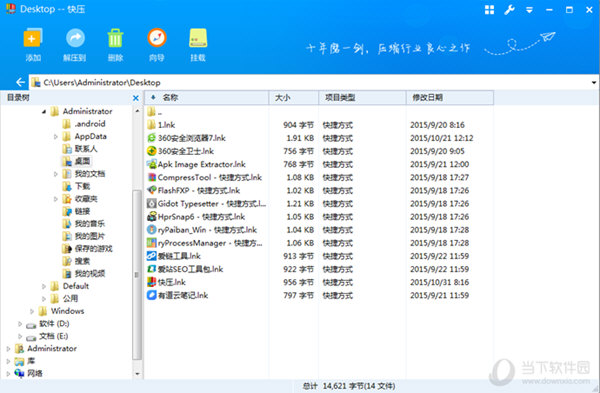This screenshot has height=393, width=600.
Task: Select the 爱站SEO工具包.lnk icon
Action: tap(152, 269)
